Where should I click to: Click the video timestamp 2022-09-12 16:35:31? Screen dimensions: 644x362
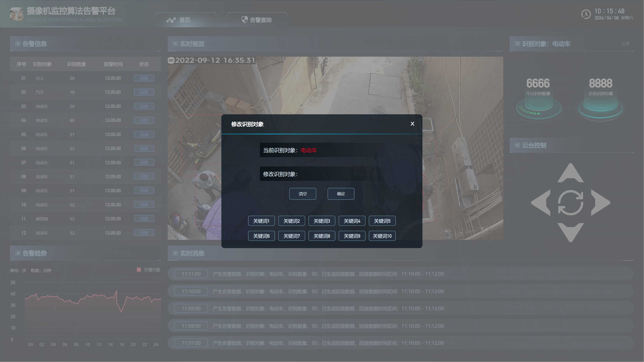point(215,60)
